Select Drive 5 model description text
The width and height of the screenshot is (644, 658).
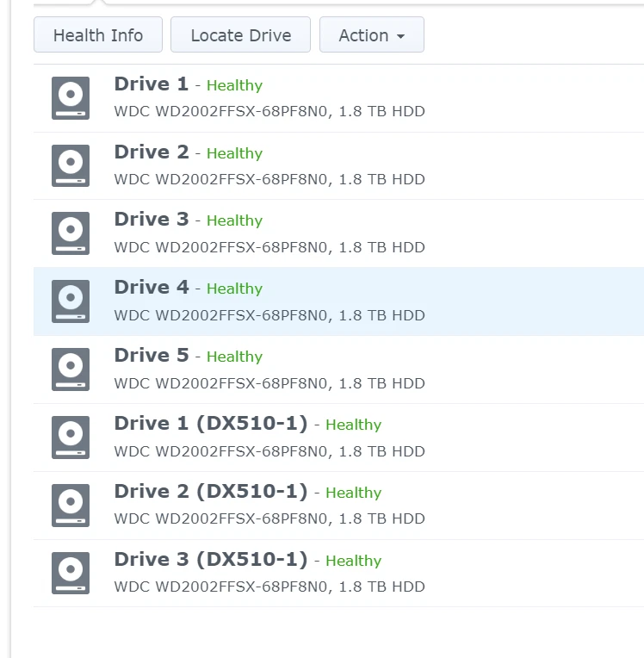[269, 383]
